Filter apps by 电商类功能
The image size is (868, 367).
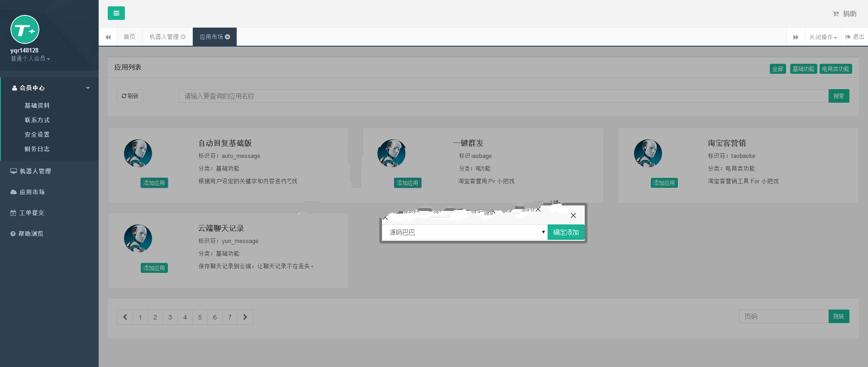pos(835,69)
